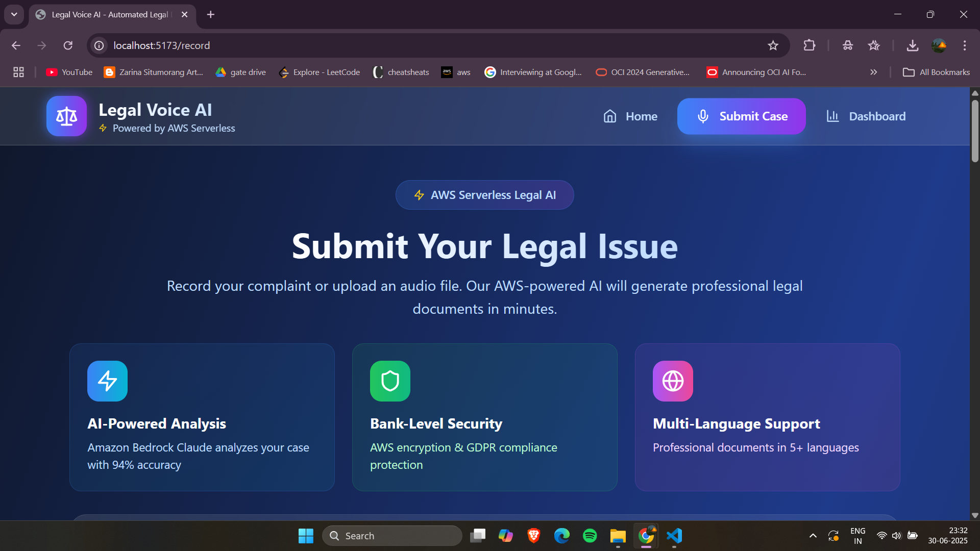Click the lightning bolt AI-Powered Analysis icon
Viewport: 980px width, 551px height.
click(x=107, y=381)
